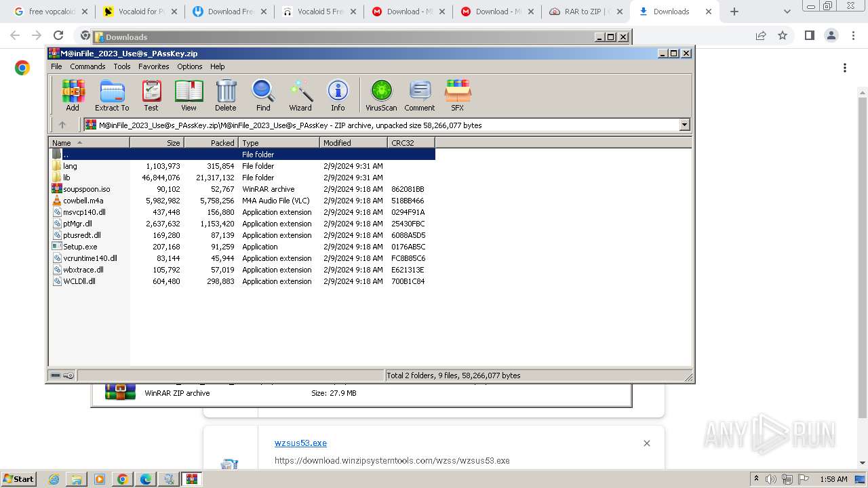Dismiss the wzsus53.exe download entry
Screen dimensions: 868x488
pyautogui.click(x=646, y=443)
